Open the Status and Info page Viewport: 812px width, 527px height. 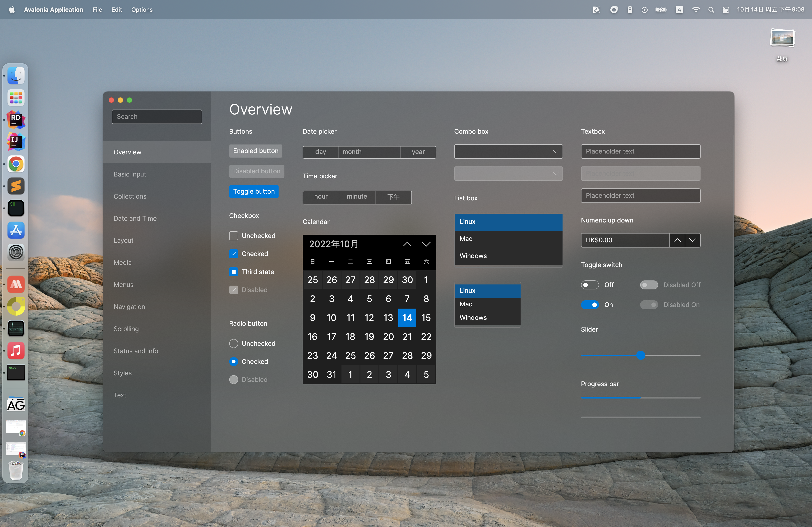[157, 351]
